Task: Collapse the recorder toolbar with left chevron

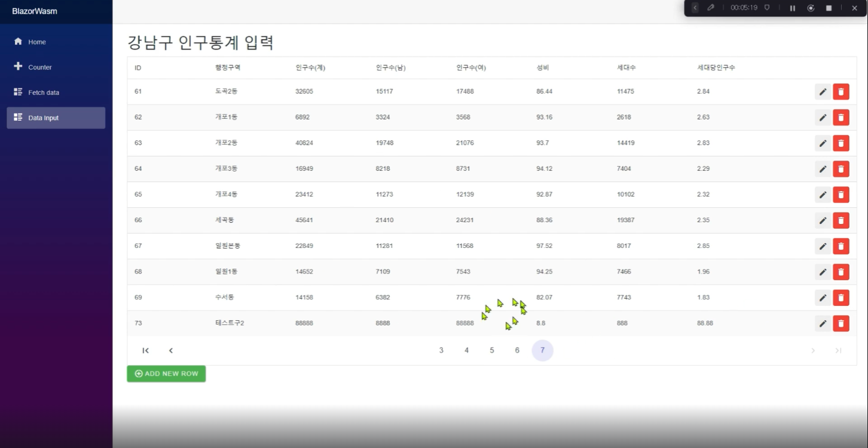Action: (x=695, y=8)
